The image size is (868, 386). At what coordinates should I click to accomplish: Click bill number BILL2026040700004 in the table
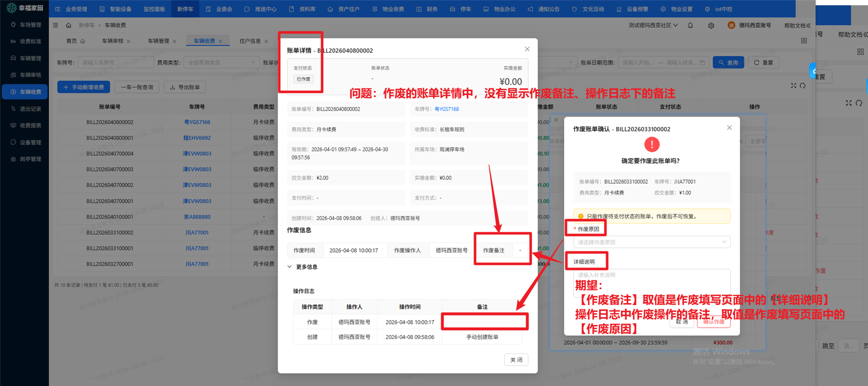(x=110, y=154)
